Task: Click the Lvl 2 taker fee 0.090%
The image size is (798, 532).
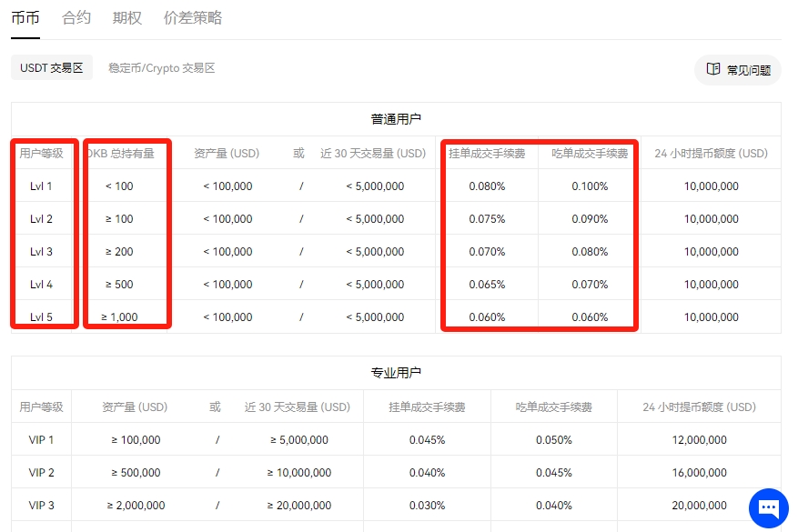Action: (x=590, y=218)
